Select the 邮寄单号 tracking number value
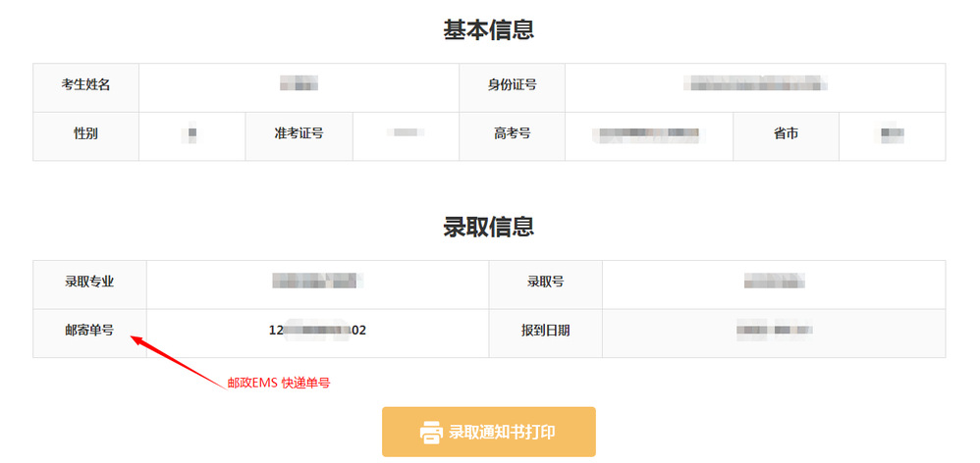The image size is (980, 463). click(317, 331)
